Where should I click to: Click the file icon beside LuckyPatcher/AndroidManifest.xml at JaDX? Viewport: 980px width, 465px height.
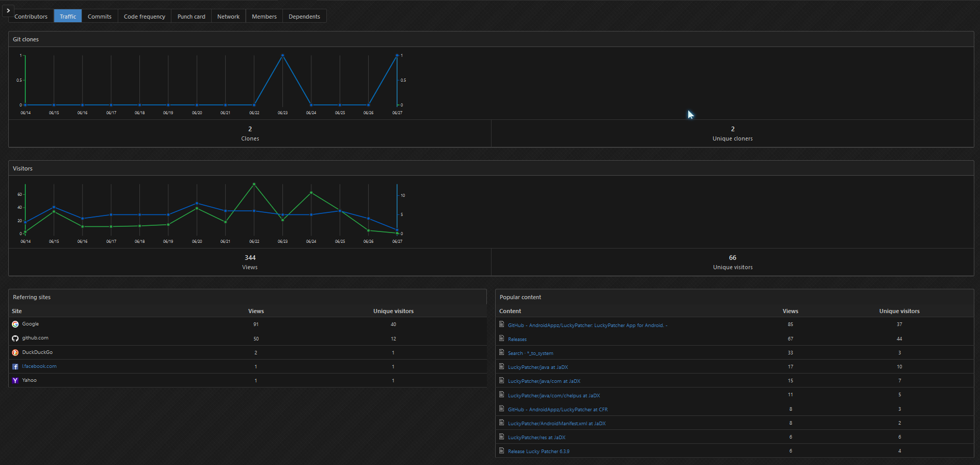[x=501, y=423]
